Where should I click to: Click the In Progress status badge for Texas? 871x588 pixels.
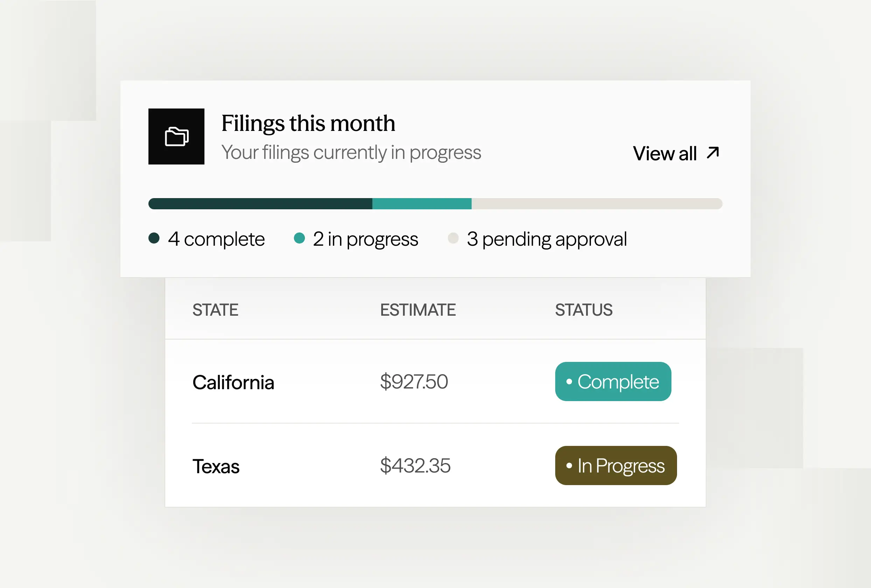616,465
